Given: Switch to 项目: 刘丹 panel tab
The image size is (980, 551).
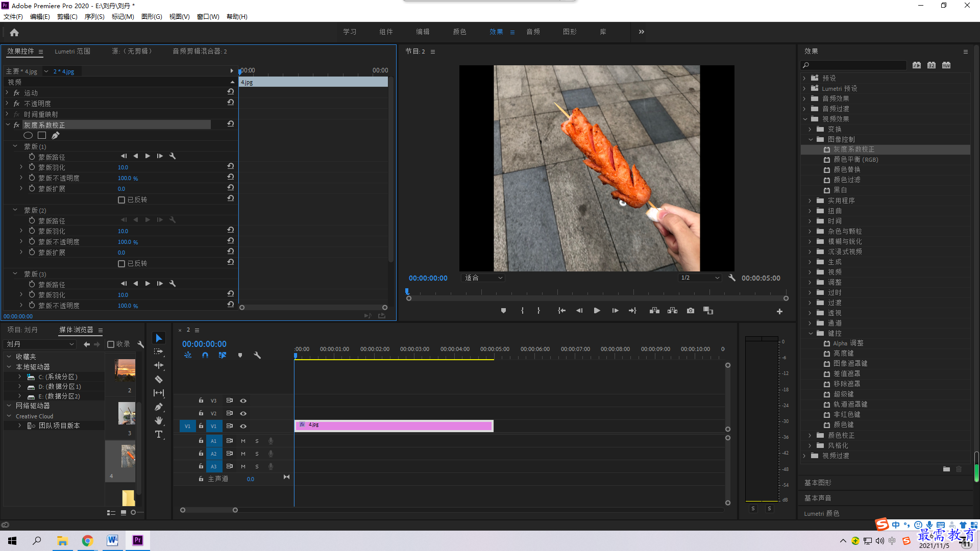Looking at the screenshot, I should pos(22,330).
